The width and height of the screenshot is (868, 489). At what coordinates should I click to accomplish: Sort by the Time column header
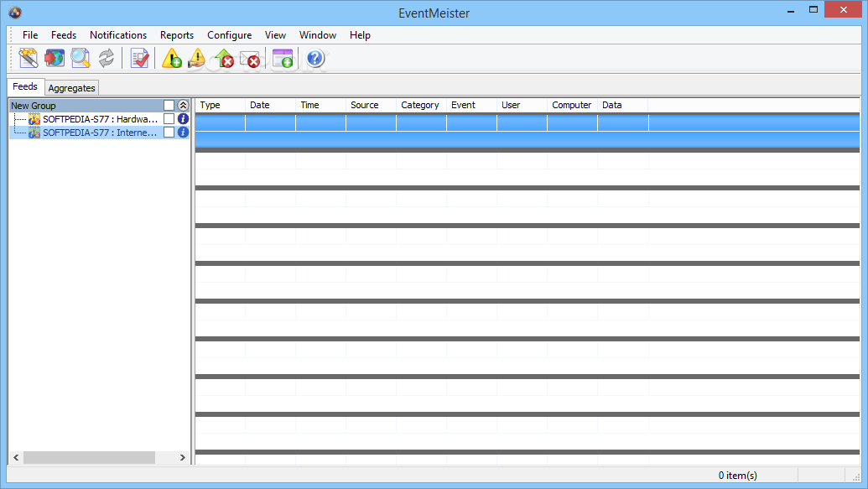tap(320, 105)
